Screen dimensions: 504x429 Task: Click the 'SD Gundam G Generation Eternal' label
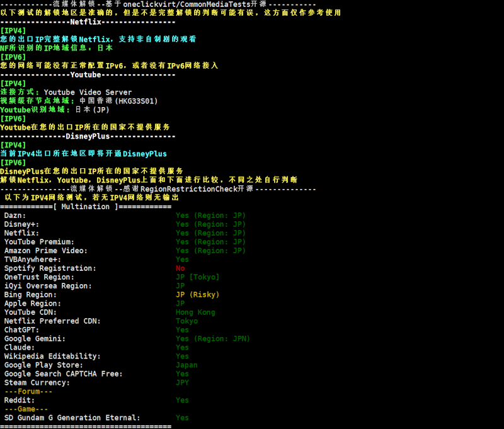[72, 418]
